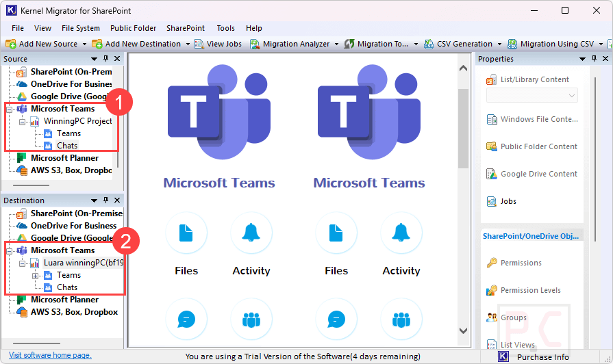Open the Migration Using CSV dropdown arrow

[x=601, y=44]
